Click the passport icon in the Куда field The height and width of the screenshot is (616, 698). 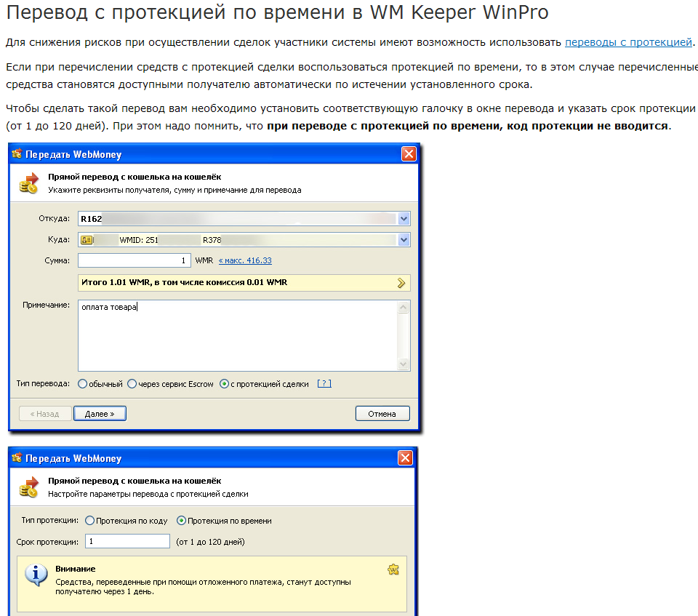(x=87, y=239)
